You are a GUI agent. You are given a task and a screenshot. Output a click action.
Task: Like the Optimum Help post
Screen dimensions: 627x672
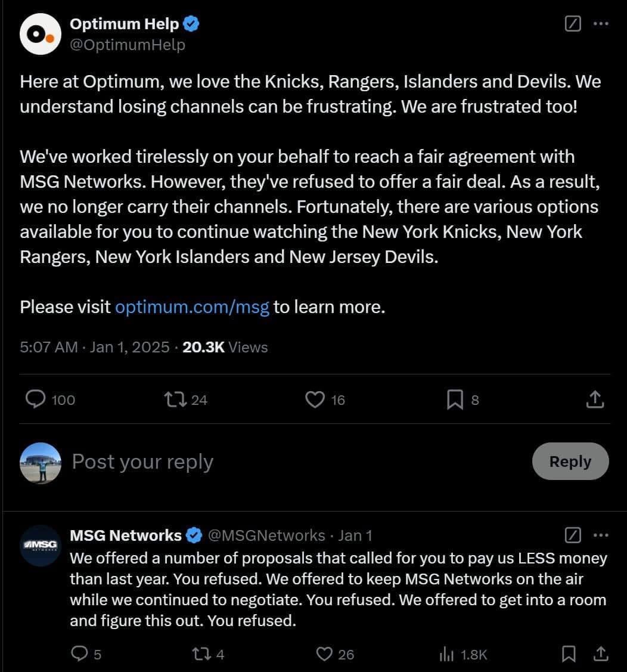coord(315,400)
